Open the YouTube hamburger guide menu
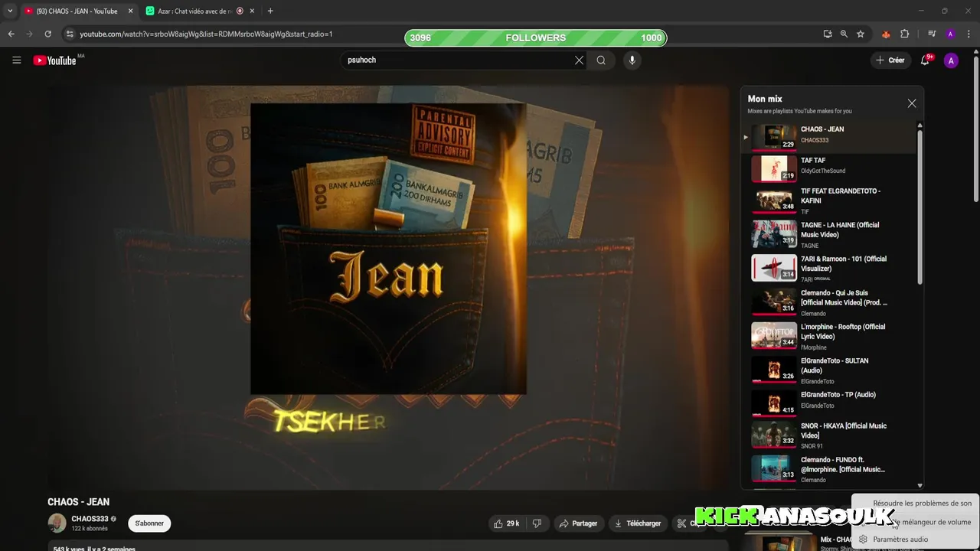This screenshot has height=551, width=980. click(16, 60)
